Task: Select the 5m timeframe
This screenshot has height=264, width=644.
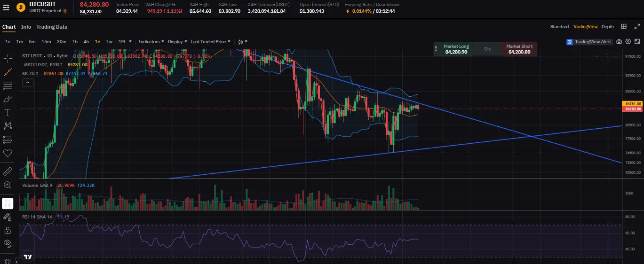Action: click(x=32, y=42)
